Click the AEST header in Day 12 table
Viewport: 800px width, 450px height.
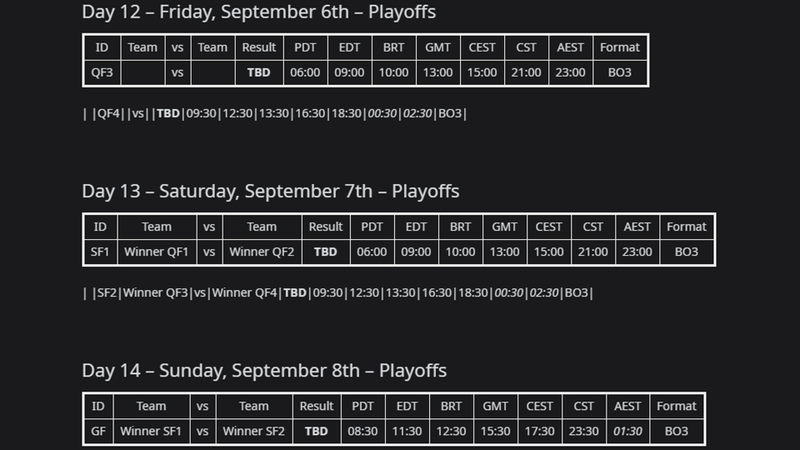point(570,47)
